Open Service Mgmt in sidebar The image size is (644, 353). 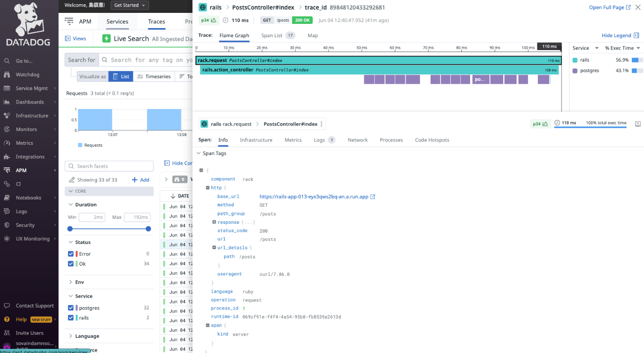tap(31, 88)
